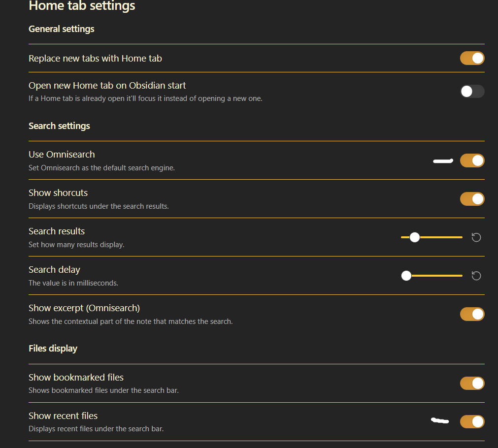Click the Search settings heading

pos(59,126)
